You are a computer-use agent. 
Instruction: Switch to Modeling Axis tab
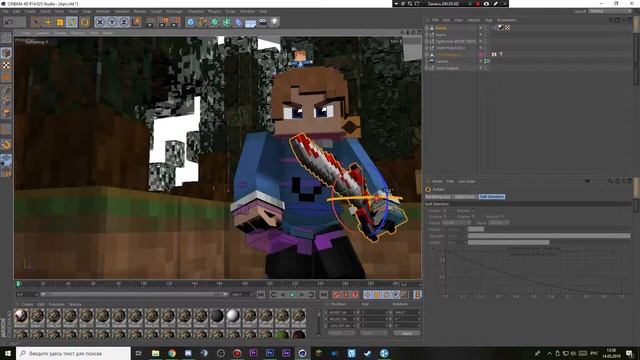tap(438, 197)
